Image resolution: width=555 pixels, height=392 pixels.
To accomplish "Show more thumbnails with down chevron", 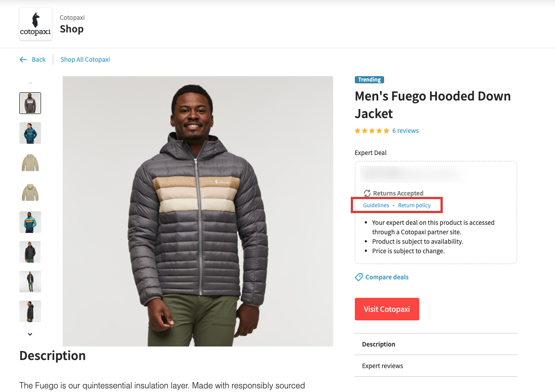I will 30,334.
